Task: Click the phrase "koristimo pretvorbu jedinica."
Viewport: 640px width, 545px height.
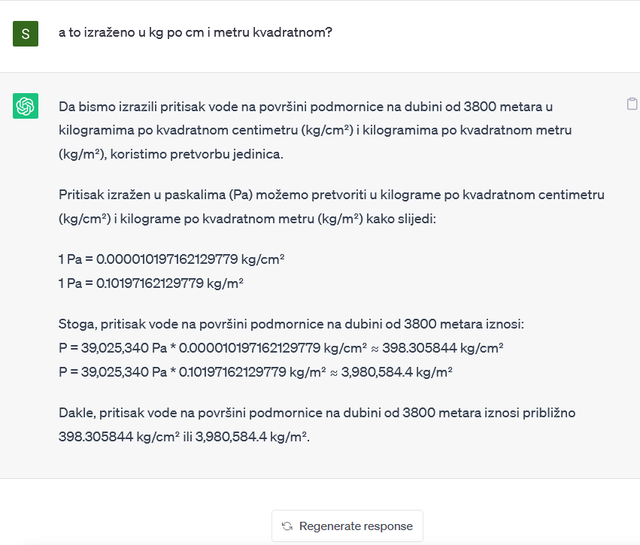Action: pos(197,154)
